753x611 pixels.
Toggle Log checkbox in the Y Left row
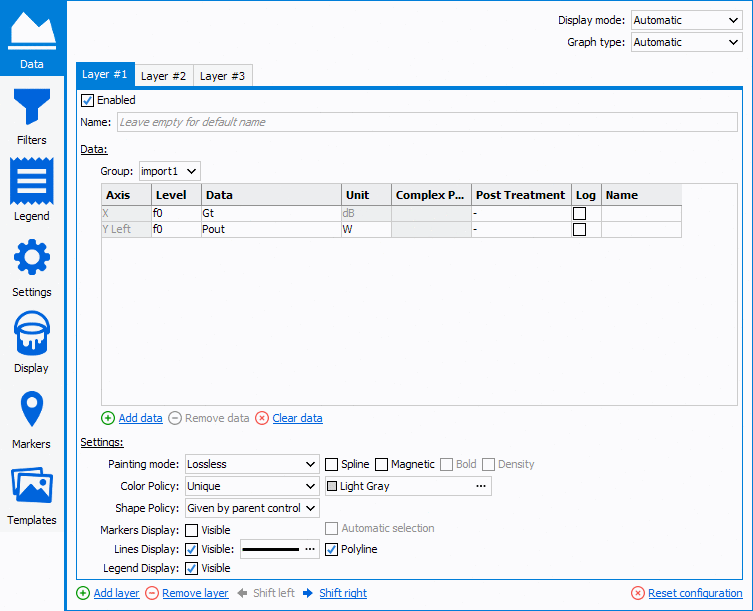coord(580,230)
